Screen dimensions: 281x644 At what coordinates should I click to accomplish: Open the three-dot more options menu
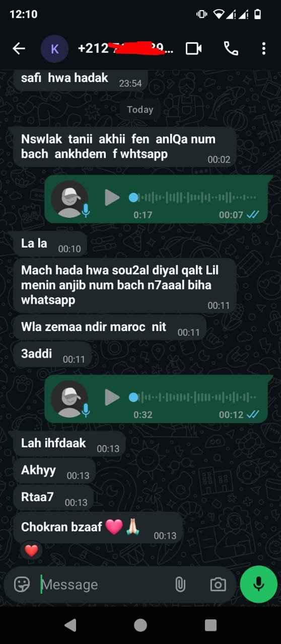click(263, 48)
